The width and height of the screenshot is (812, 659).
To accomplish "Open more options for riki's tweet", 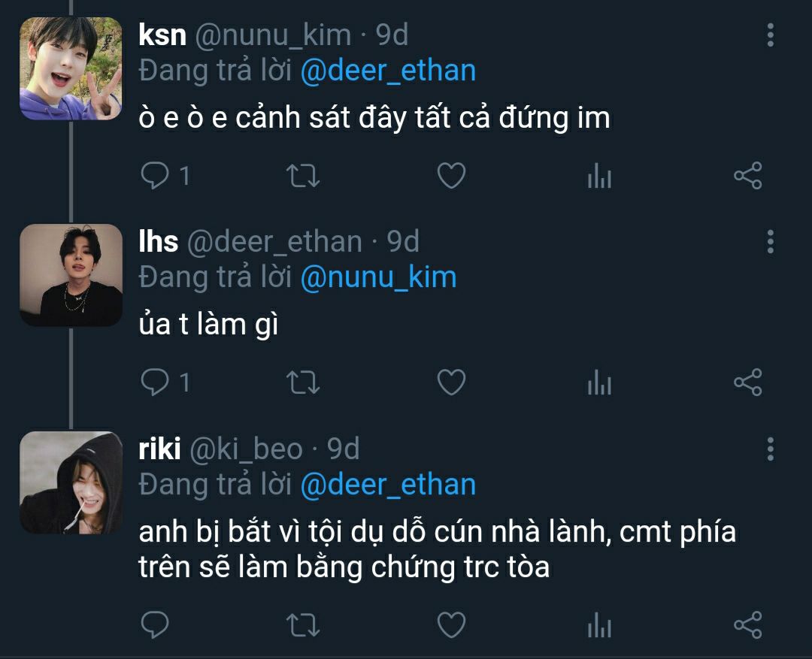I will coord(770,449).
